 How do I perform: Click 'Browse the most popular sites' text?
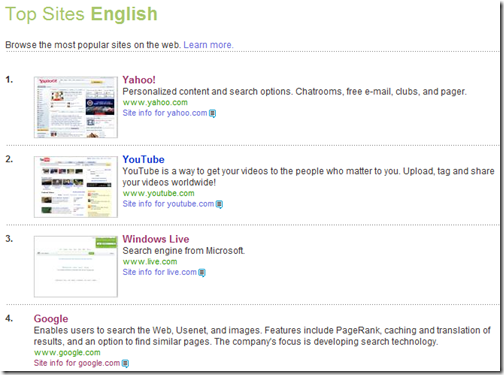click(93, 45)
